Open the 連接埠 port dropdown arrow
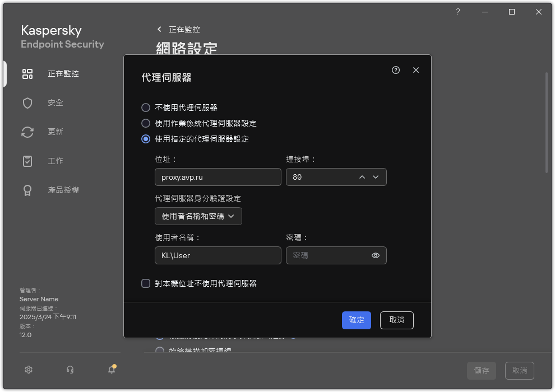The height and width of the screenshot is (392, 555). coord(376,177)
